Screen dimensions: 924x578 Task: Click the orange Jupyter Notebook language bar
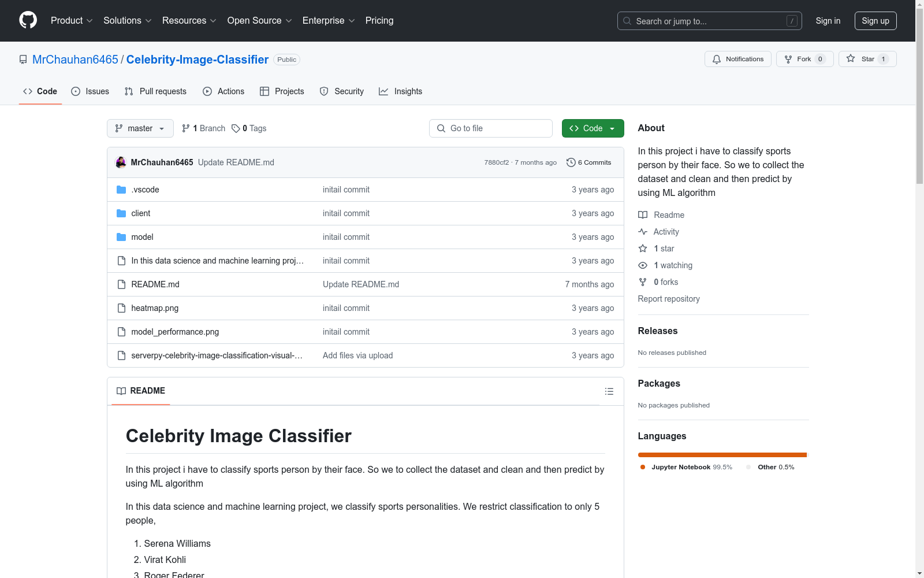click(722, 455)
